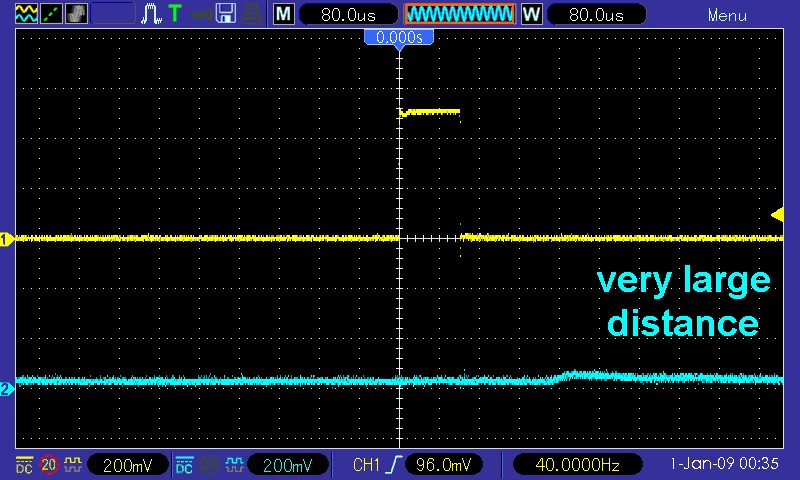Click the key lock icon
The height and width of the screenshot is (480, 800).
[202, 14]
